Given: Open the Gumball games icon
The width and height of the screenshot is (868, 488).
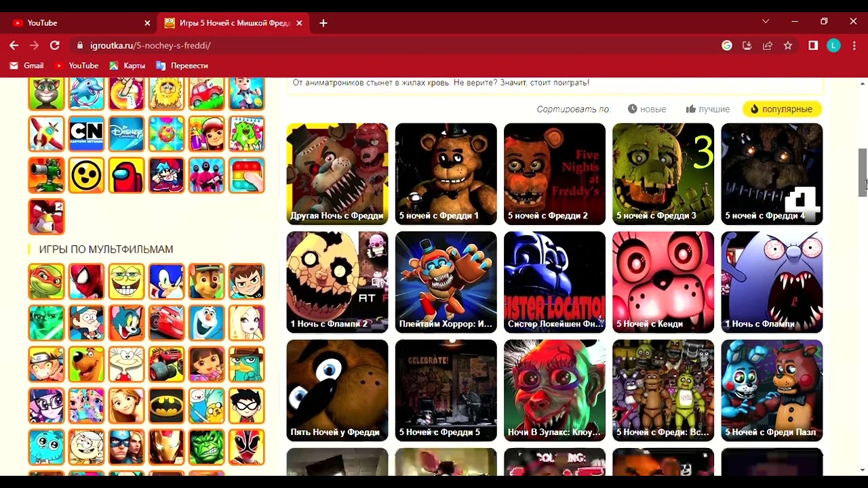Looking at the screenshot, I should pyautogui.click(x=46, y=447).
